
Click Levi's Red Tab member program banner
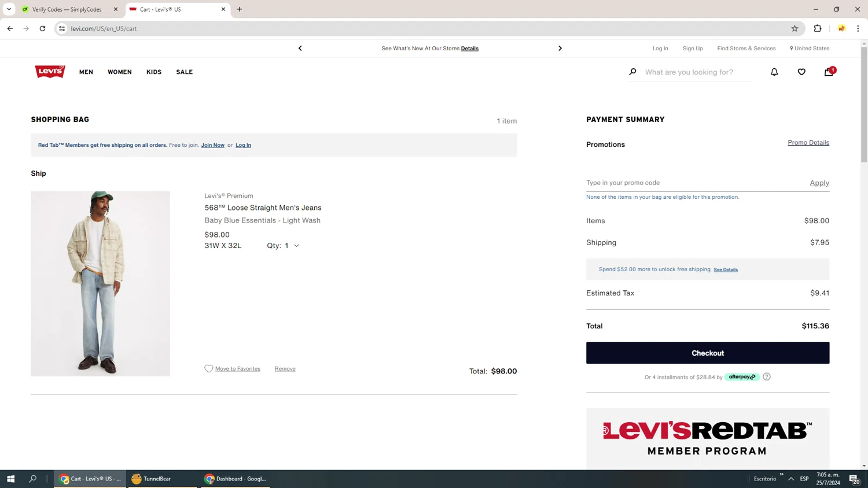click(708, 438)
